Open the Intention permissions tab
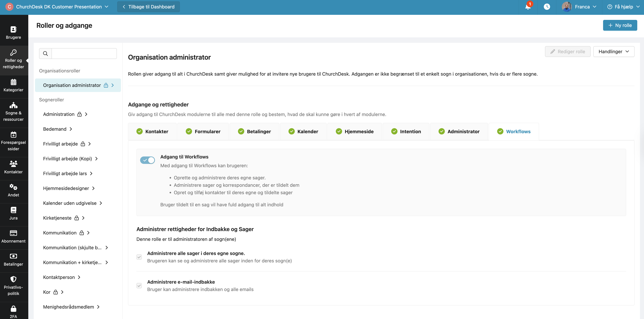 [x=406, y=131]
